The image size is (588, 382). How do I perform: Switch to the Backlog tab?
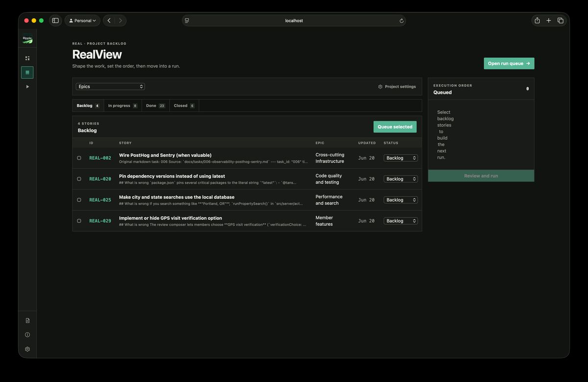coord(88,106)
